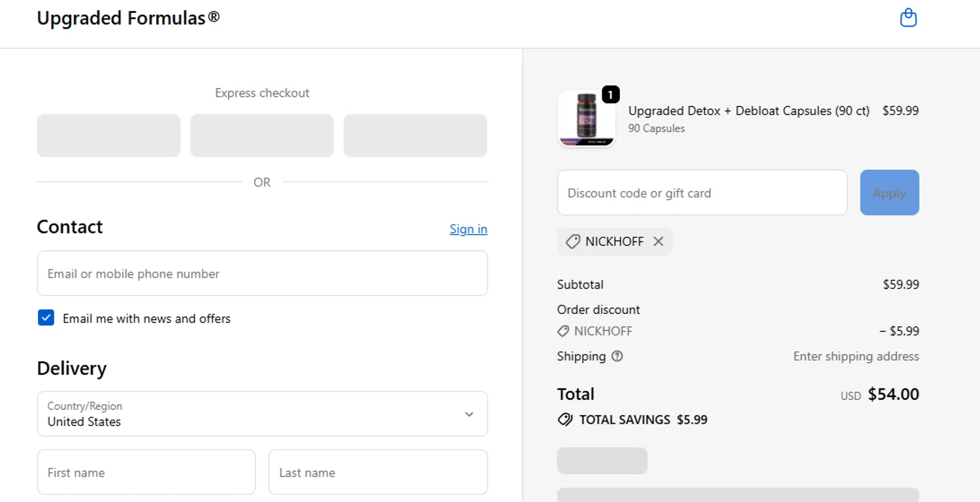The width and height of the screenshot is (980, 502).
Task: Focus the Email or mobile phone number field
Action: coord(262,274)
